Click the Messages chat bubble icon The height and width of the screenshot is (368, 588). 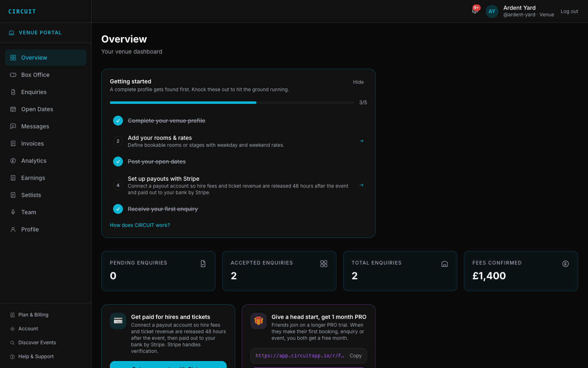click(x=13, y=126)
